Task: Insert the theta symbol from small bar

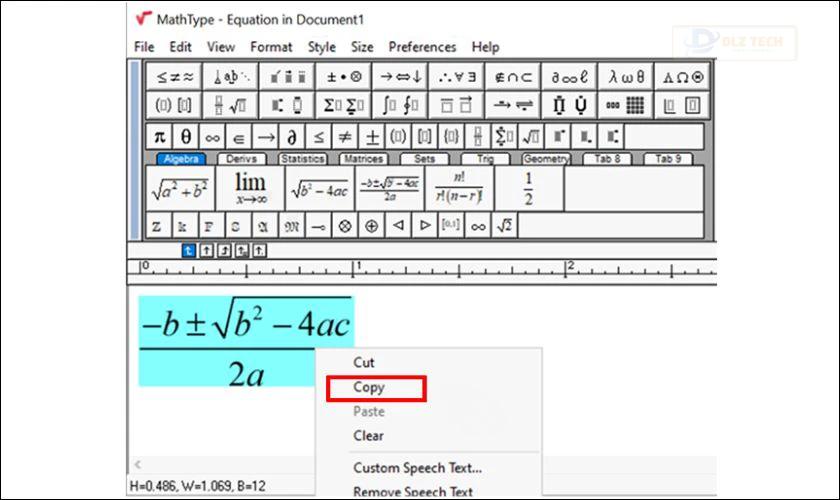Action: click(x=186, y=137)
